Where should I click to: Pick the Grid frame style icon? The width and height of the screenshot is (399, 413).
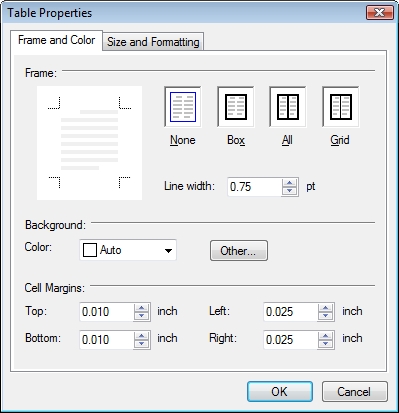[x=341, y=107]
